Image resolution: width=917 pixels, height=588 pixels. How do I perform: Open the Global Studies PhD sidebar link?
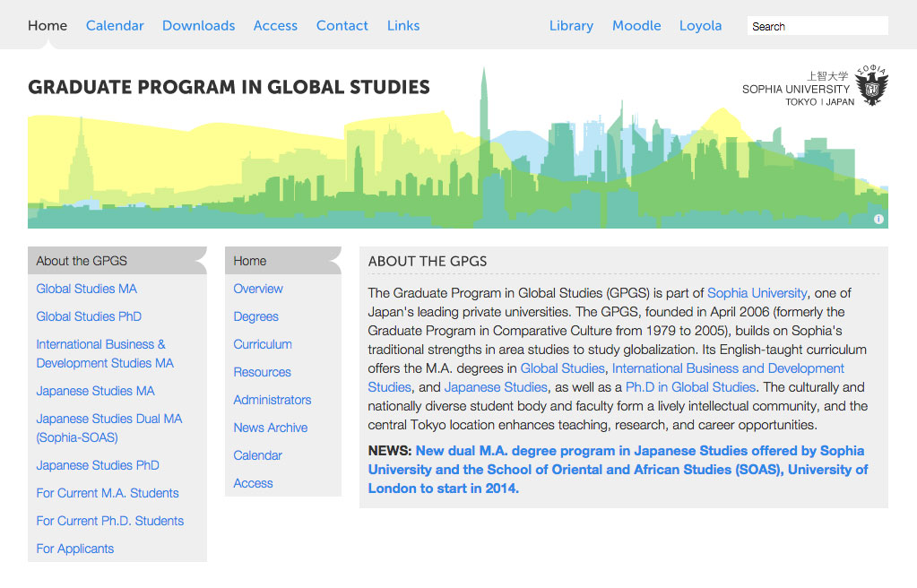[x=89, y=316]
